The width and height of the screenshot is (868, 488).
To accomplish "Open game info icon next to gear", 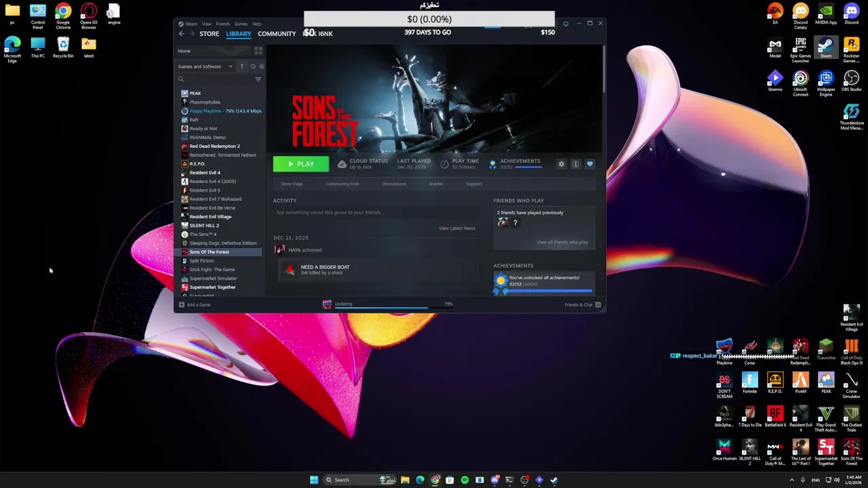I will click(x=575, y=164).
